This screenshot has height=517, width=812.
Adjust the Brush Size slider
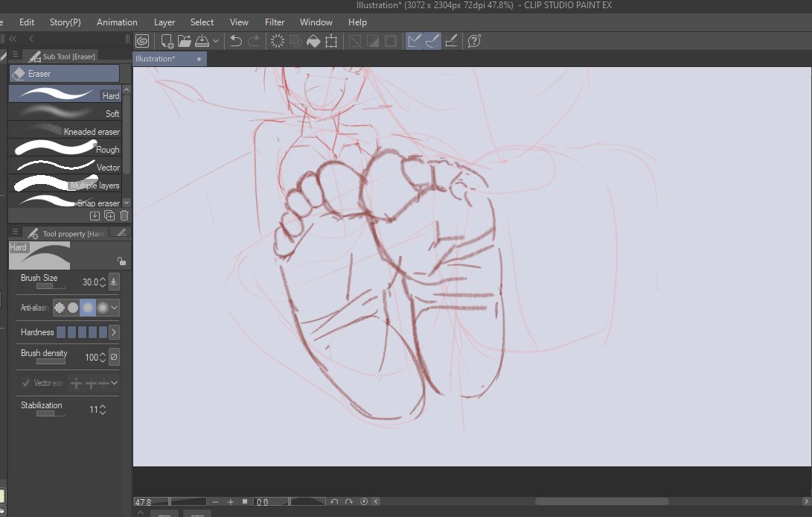click(x=51, y=286)
